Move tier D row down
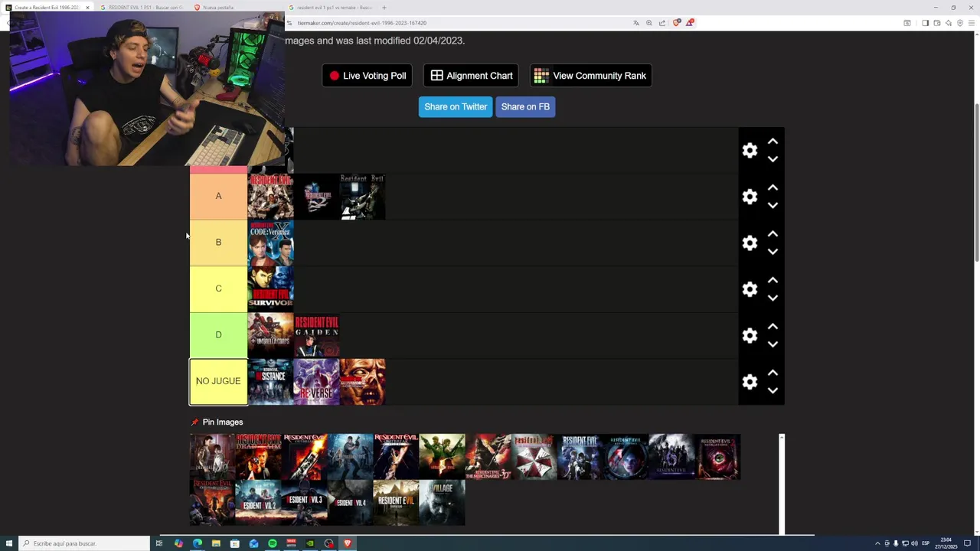This screenshot has height=551, width=980. coord(773,344)
